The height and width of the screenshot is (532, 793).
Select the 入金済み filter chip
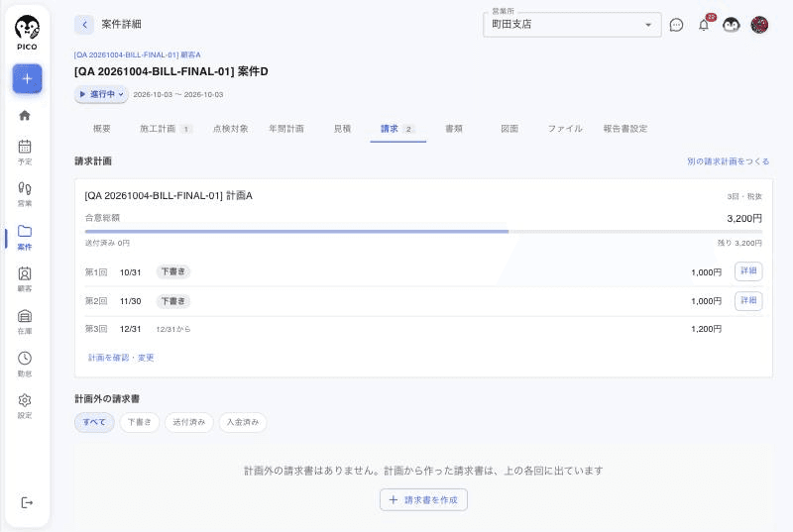tap(243, 422)
